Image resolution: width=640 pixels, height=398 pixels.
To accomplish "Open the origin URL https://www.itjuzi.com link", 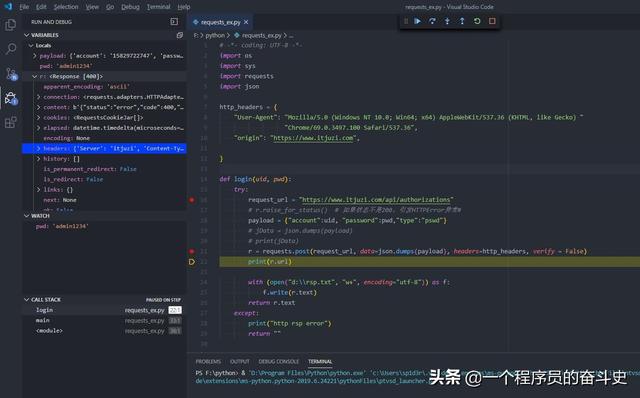I will point(313,138).
